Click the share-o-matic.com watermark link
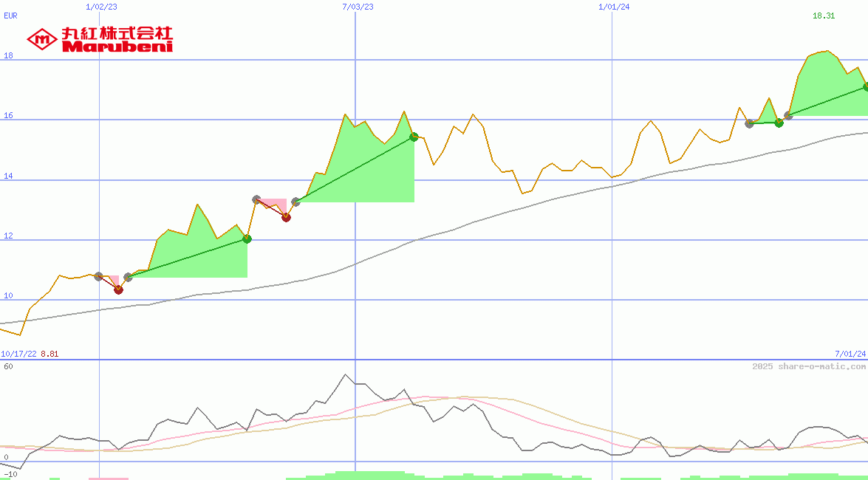This screenshot has height=480, width=868. [809, 366]
